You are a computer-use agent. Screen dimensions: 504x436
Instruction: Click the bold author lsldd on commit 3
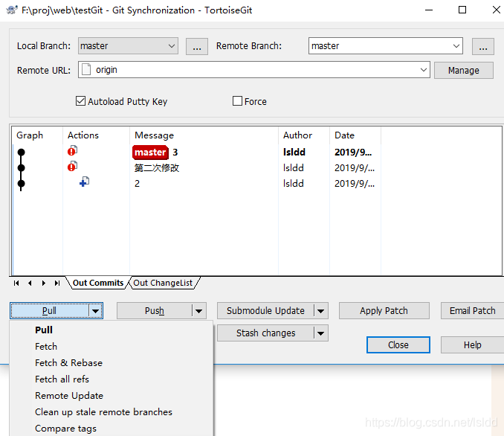294,152
